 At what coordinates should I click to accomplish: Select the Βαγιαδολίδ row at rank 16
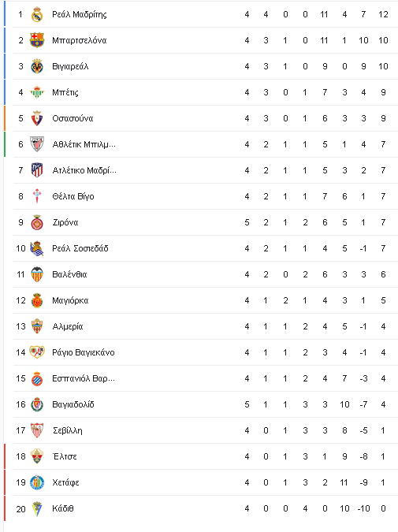(206, 404)
